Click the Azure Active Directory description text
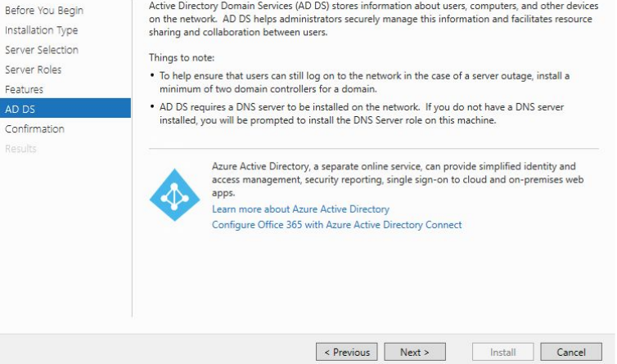 click(393, 179)
